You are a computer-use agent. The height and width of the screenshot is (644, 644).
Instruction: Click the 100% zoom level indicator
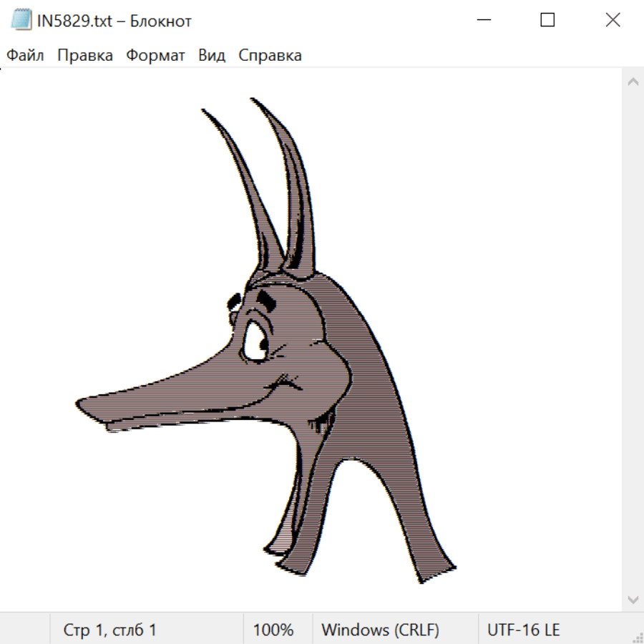point(273,630)
